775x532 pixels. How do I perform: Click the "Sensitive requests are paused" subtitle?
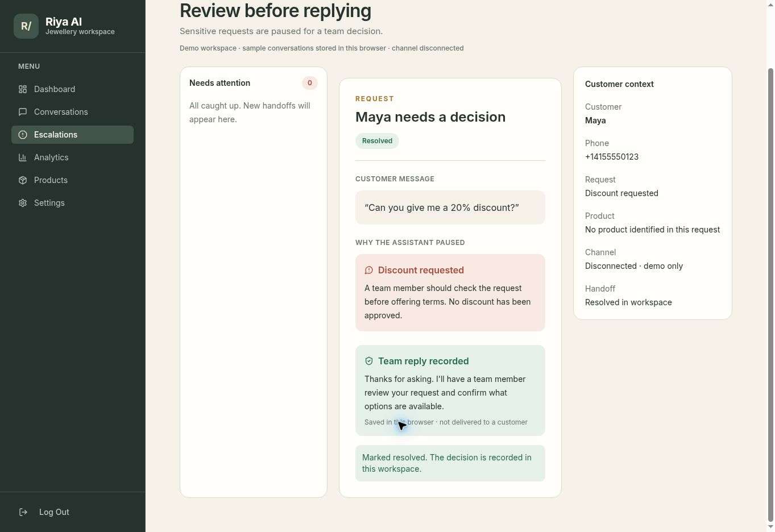[281, 31]
